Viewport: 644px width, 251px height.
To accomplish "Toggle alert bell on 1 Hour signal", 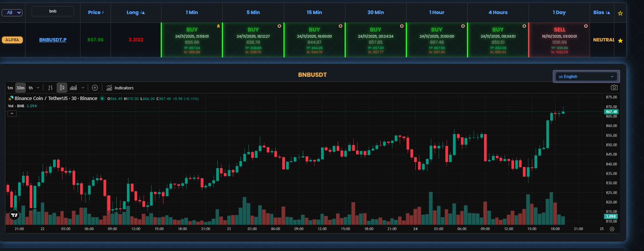I will [x=463, y=26].
